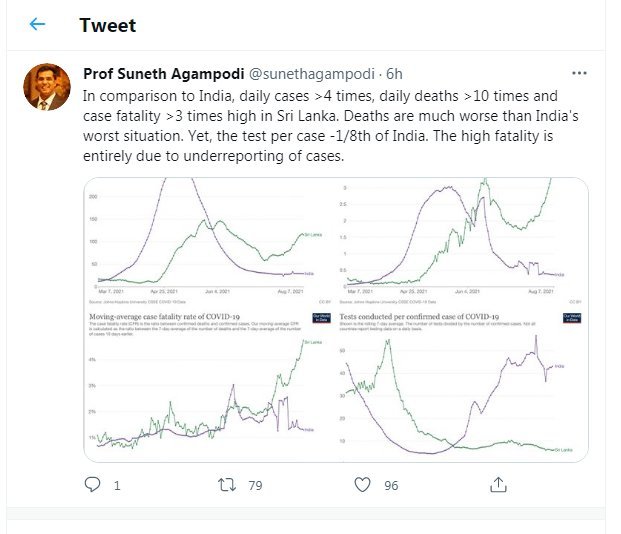Click the Tweet header title
621x534 pixels.
[x=108, y=24]
